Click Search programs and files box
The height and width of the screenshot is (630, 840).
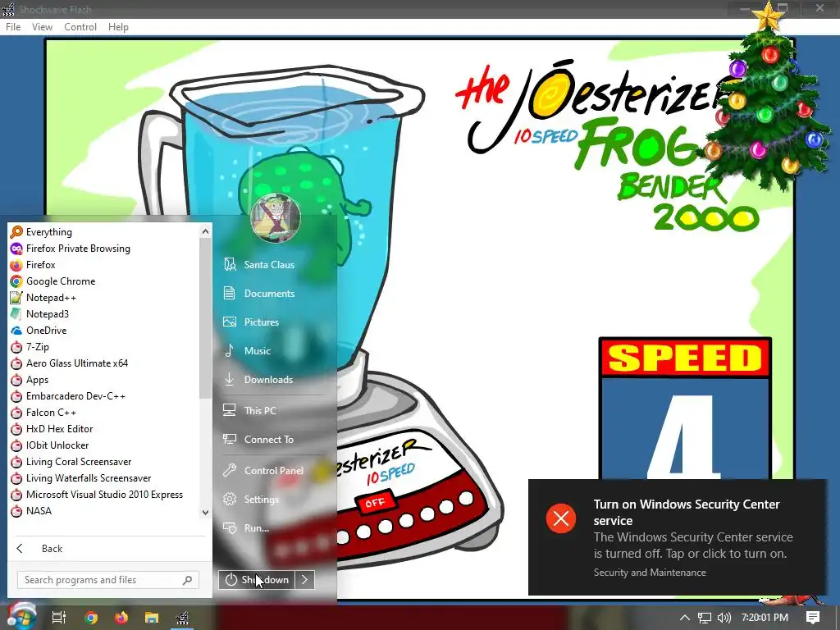pyautogui.click(x=108, y=580)
